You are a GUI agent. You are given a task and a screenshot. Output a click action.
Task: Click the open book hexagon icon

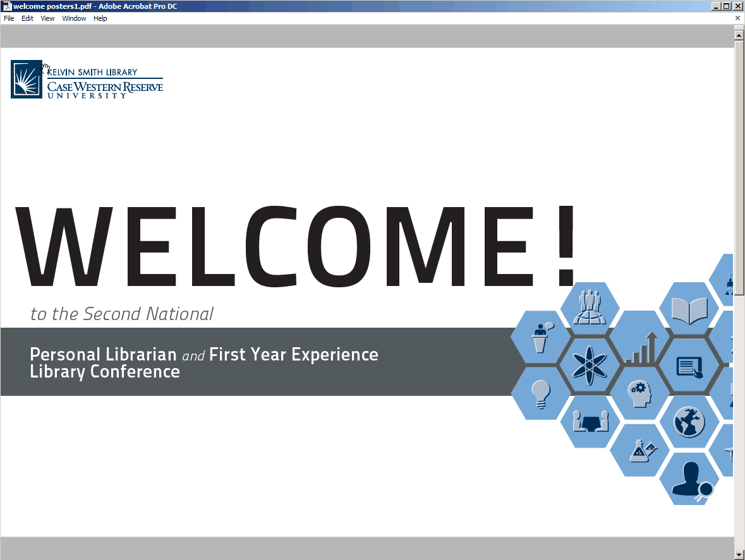(689, 309)
